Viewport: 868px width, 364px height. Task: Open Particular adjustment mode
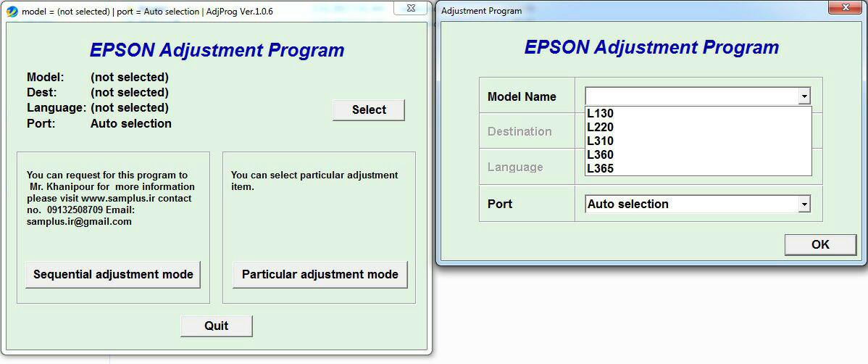coord(320,274)
